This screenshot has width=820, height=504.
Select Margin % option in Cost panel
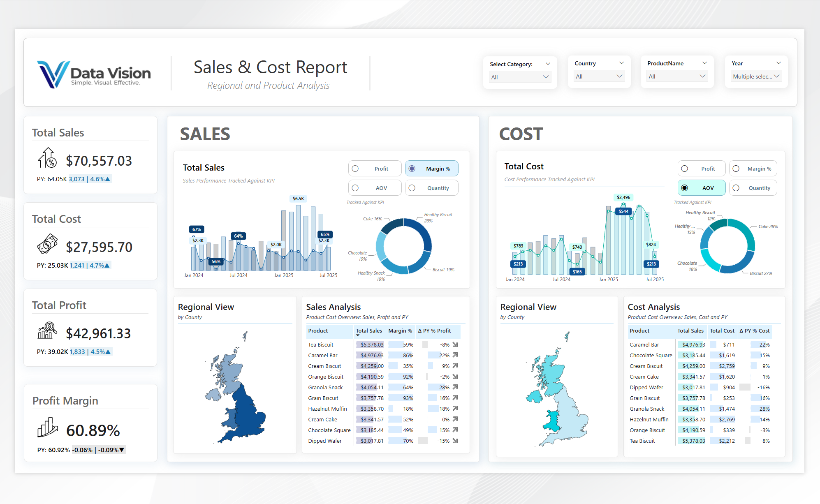736,169
